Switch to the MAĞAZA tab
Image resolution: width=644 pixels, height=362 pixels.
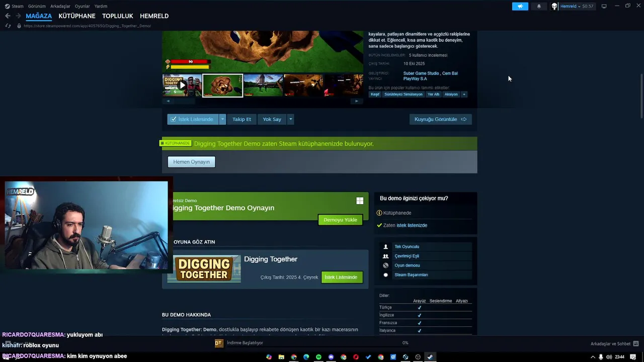pyautogui.click(x=39, y=16)
